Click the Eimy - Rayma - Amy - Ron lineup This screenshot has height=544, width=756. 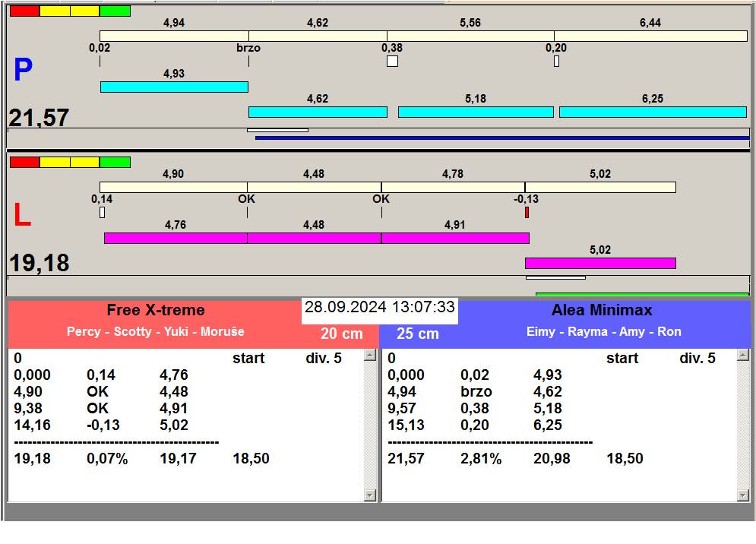(603, 331)
